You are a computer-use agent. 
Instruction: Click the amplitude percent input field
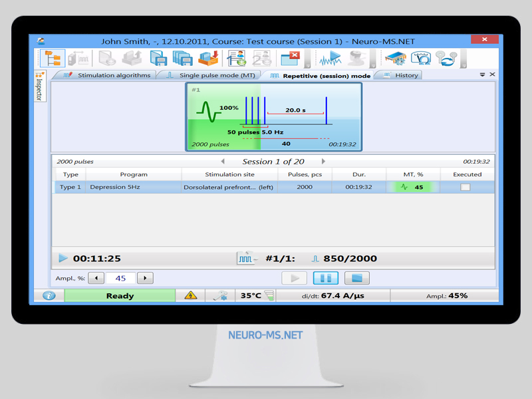point(120,278)
